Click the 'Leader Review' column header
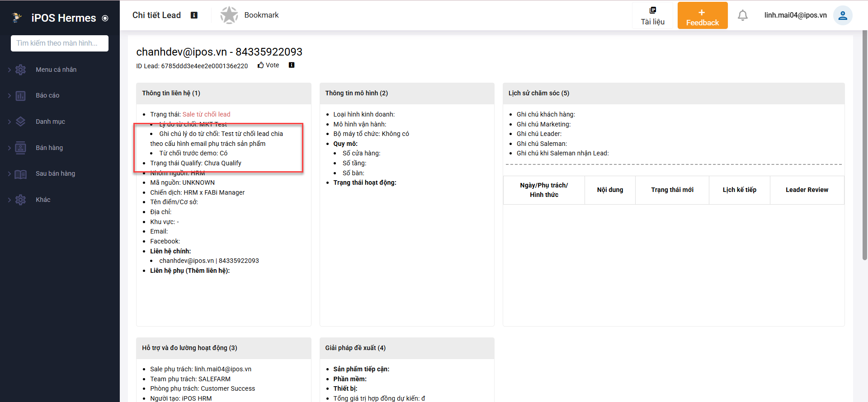Screen dimensions: 868x402 (x=807, y=190)
